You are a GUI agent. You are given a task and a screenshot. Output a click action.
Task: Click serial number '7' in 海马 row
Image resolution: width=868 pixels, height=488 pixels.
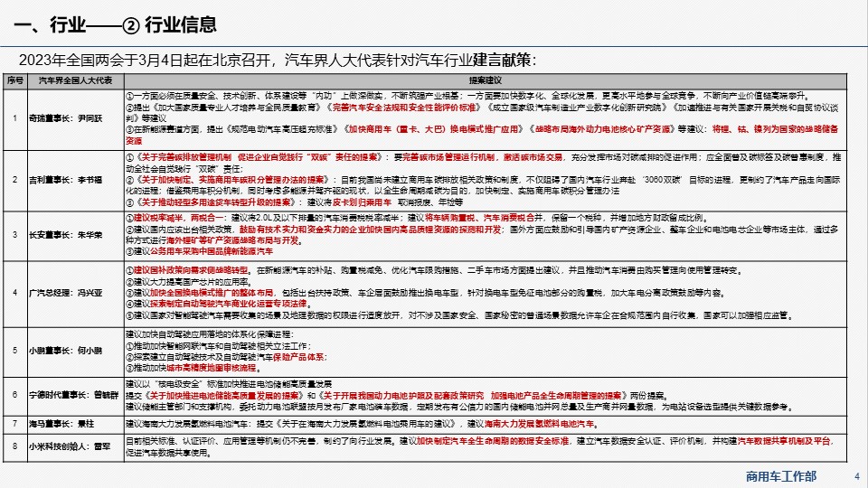(x=15, y=424)
